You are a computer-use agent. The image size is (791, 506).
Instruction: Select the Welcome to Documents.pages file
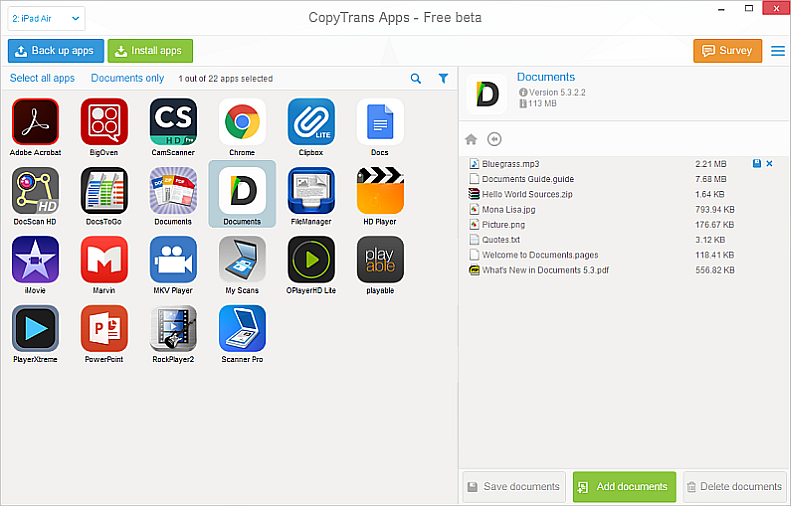click(623, 255)
